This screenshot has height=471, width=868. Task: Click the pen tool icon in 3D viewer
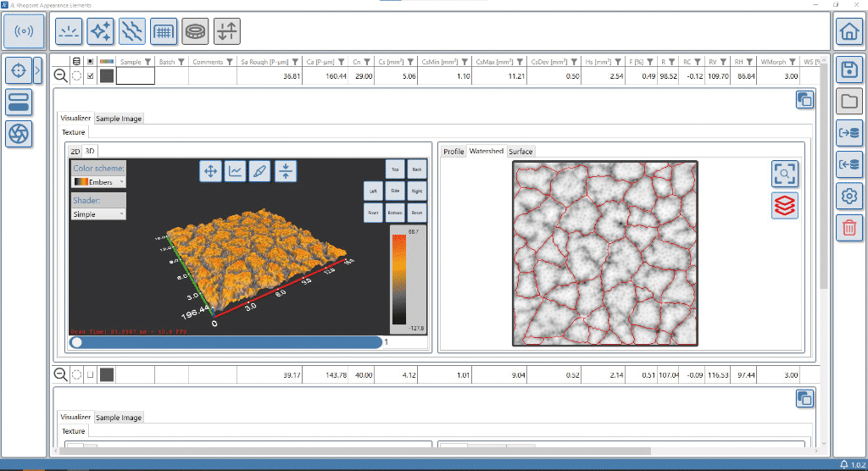tap(260, 171)
